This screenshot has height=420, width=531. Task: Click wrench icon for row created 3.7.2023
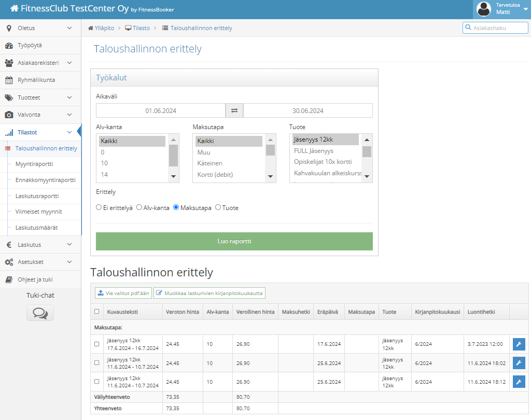click(x=519, y=344)
